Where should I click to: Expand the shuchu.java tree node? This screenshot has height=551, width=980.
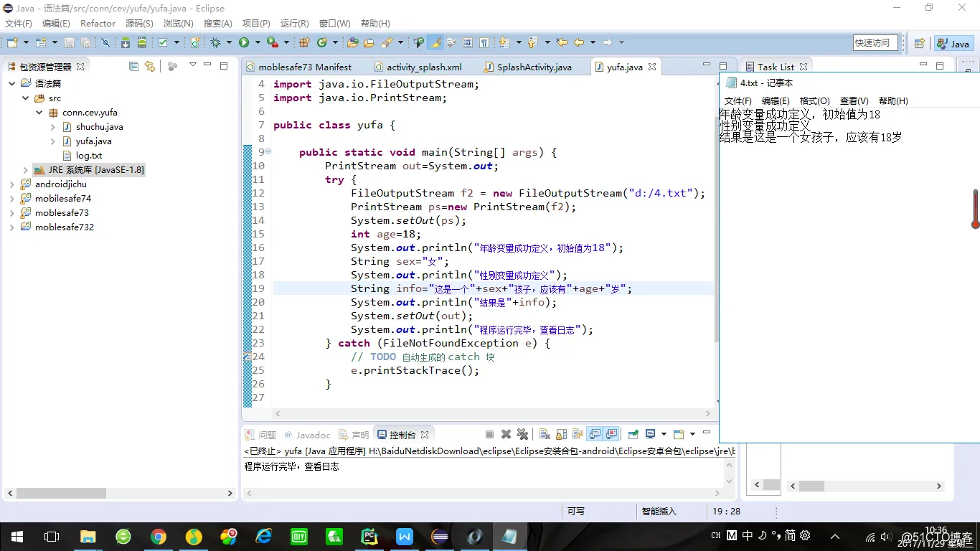(x=53, y=126)
